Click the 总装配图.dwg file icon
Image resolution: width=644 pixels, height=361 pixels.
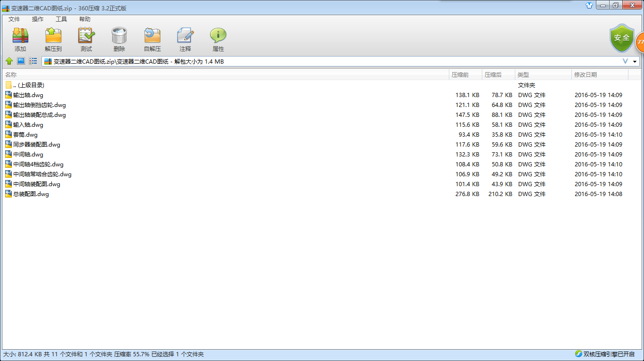coord(8,194)
